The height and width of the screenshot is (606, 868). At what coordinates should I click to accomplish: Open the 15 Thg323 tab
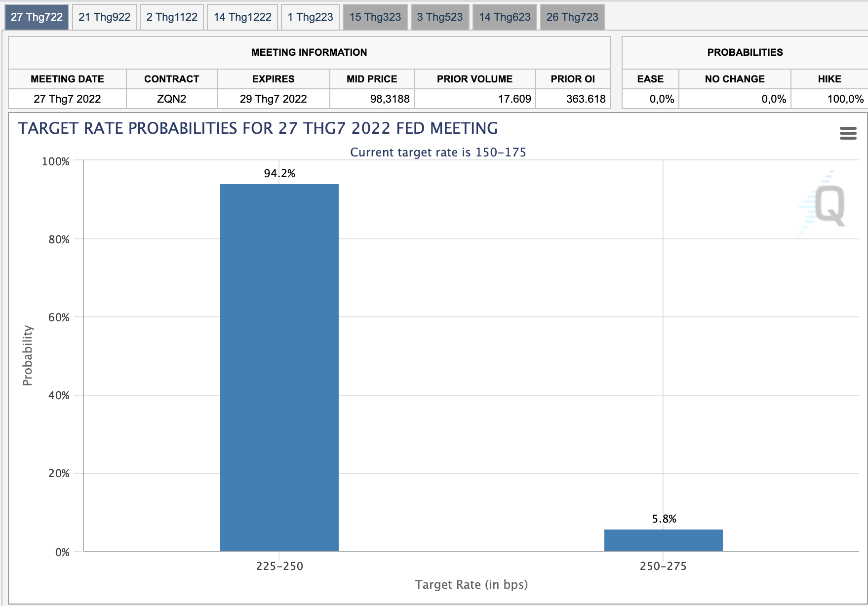coord(375,17)
